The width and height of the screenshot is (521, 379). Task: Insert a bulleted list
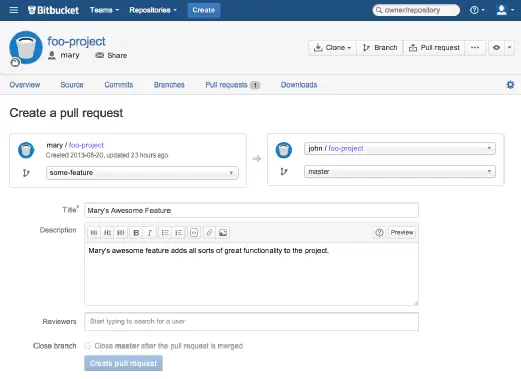point(165,233)
